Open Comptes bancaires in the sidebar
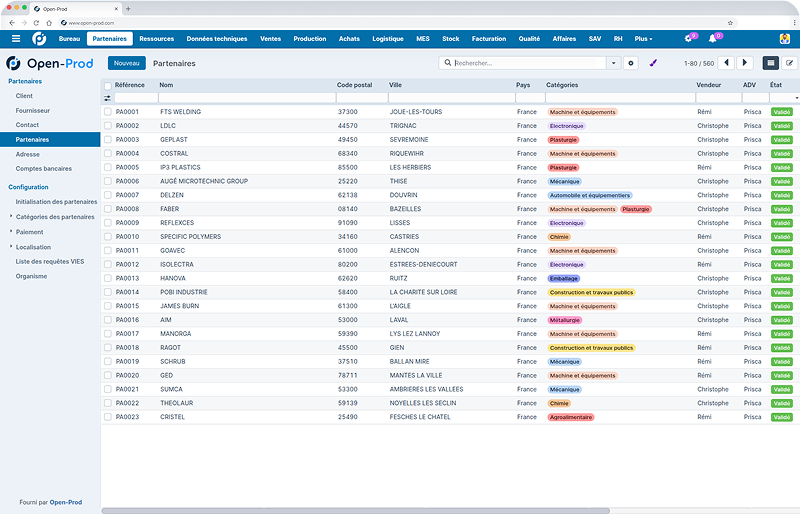Screen dimensions: 800x514 44,168
